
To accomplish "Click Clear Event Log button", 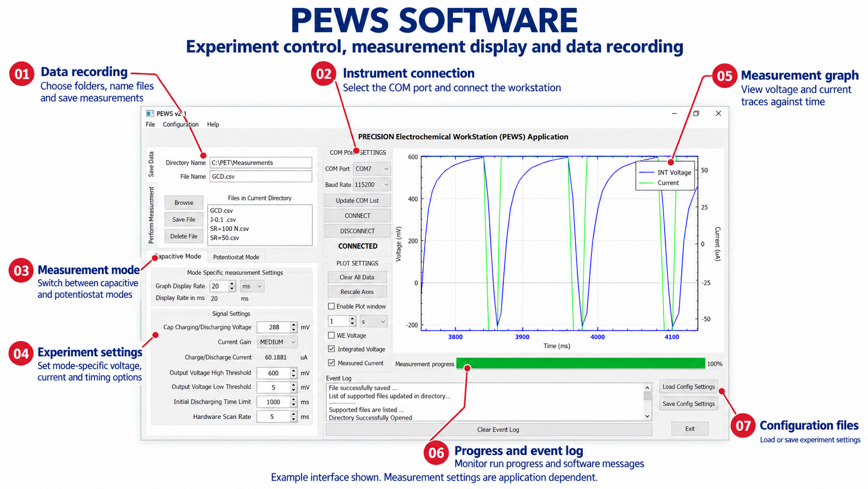I will pyautogui.click(x=489, y=430).
